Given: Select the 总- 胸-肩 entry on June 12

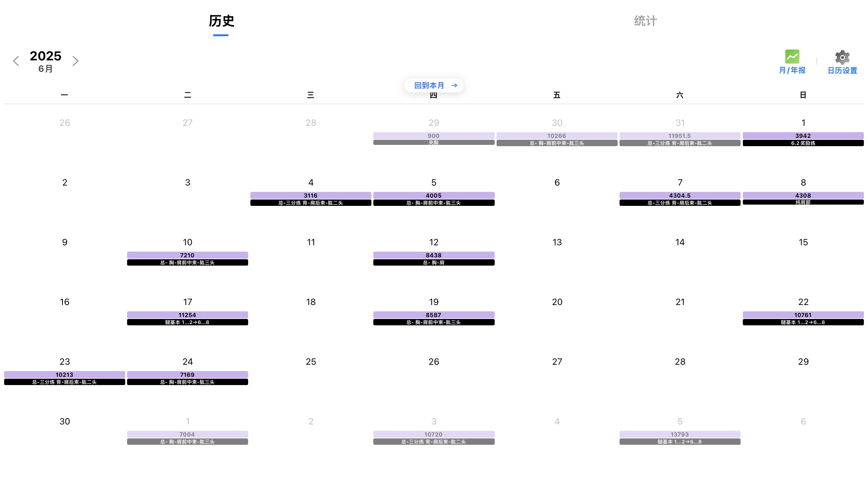Looking at the screenshot, I should tap(434, 262).
